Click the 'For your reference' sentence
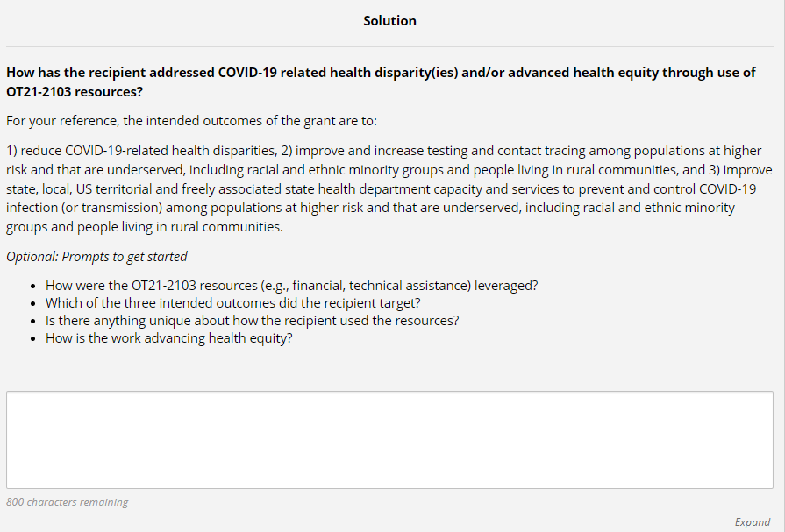This screenshot has width=785, height=532. coord(191,121)
